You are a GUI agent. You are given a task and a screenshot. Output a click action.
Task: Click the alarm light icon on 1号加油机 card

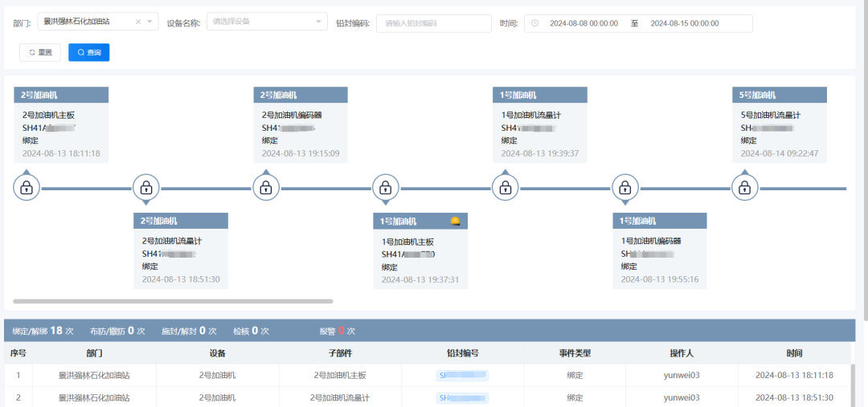point(455,221)
